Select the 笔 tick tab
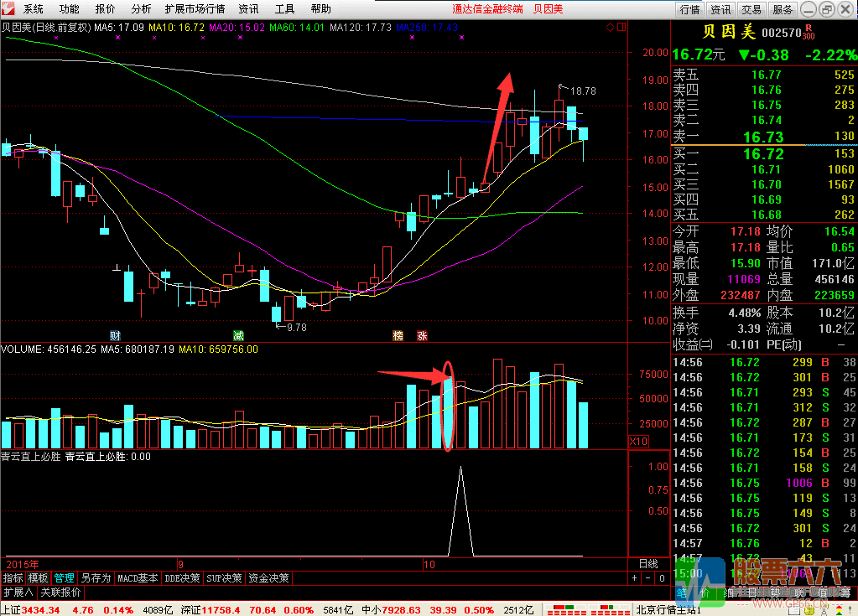 [681, 593]
